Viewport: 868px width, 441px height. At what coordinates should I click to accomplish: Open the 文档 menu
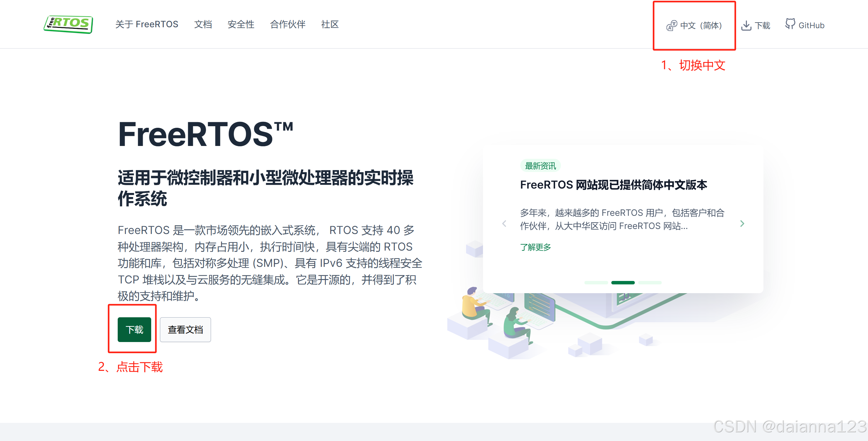203,24
